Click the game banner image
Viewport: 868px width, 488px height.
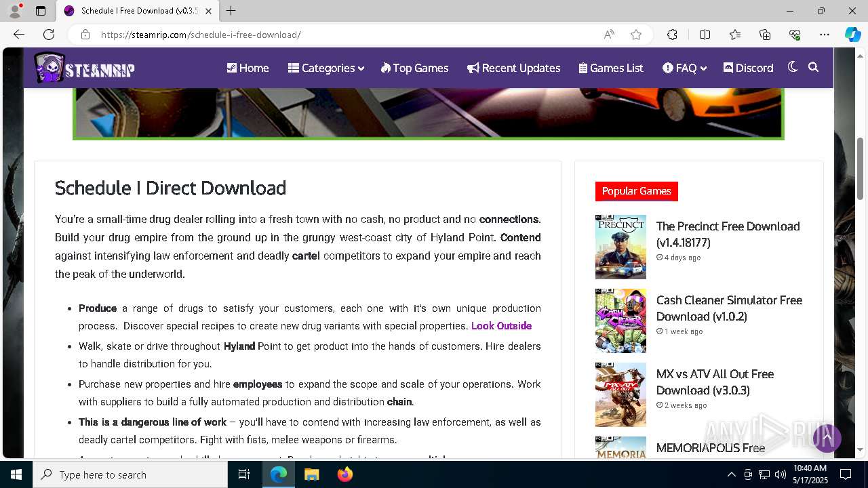point(429,113)
